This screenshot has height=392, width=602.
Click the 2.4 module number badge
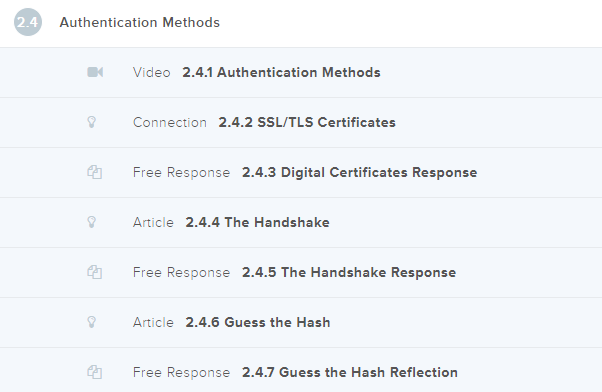pyautogui.click(x=28, y=22)
